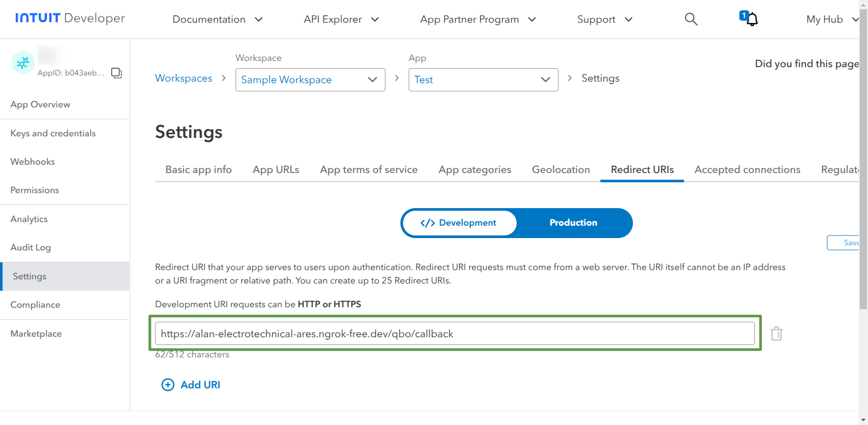Open the Sample Workspace dropdown
The image size is (868, 425).
[x=311, y=80]
